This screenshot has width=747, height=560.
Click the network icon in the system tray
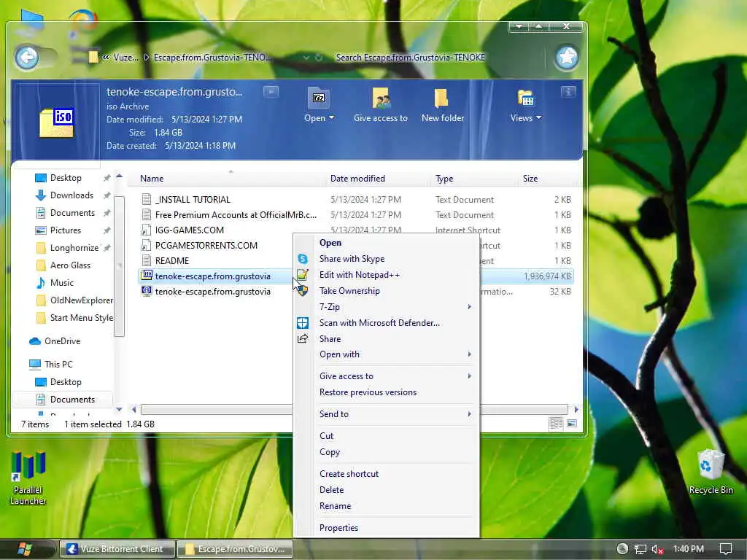[640, 549]
